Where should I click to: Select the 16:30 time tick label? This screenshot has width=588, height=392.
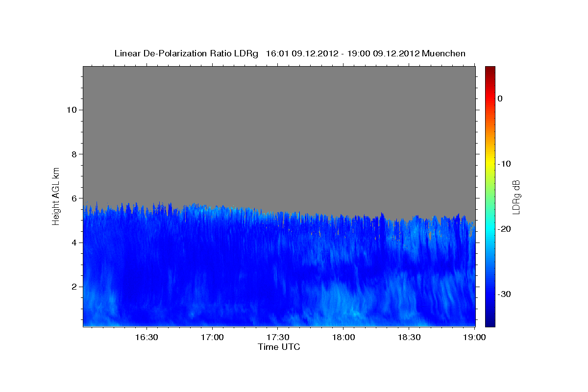(146, 338)
